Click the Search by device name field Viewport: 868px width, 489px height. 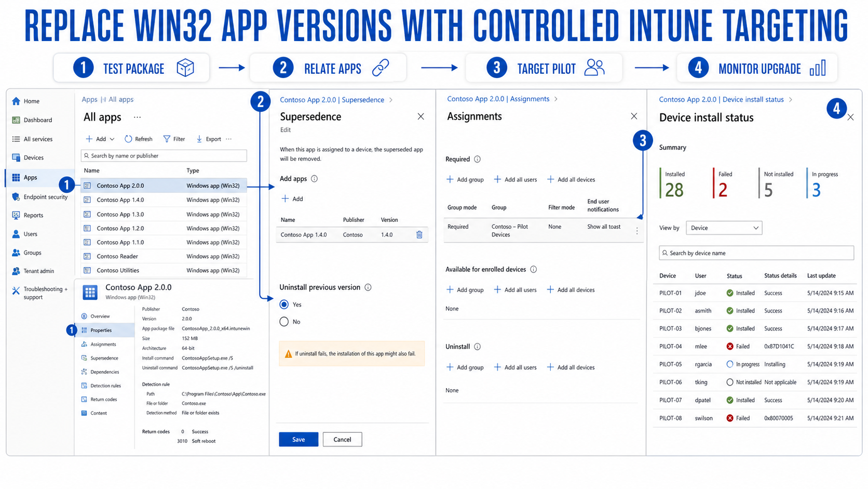(756, 253)
